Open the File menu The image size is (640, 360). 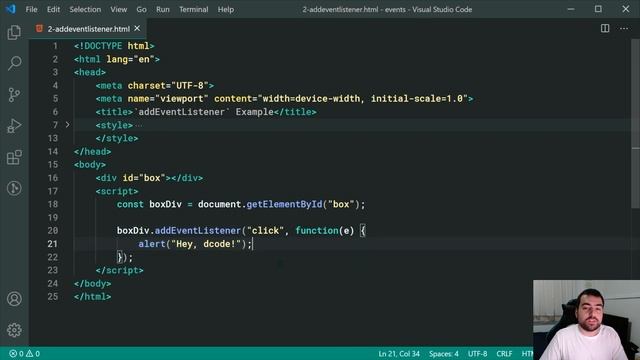(31, 9)
